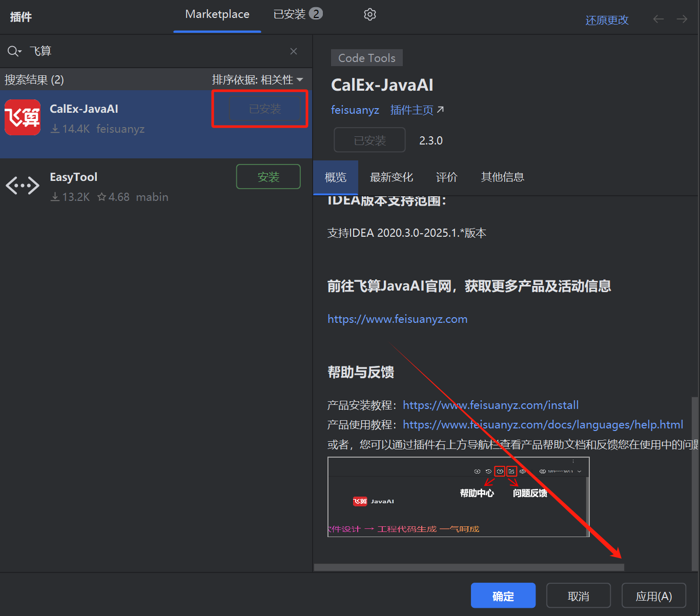Viewport: 700px width, 616px height.
Task: Click the 支持IDEA 2020.3.0-2025.1.*版本 text
Action: (407, 233)
